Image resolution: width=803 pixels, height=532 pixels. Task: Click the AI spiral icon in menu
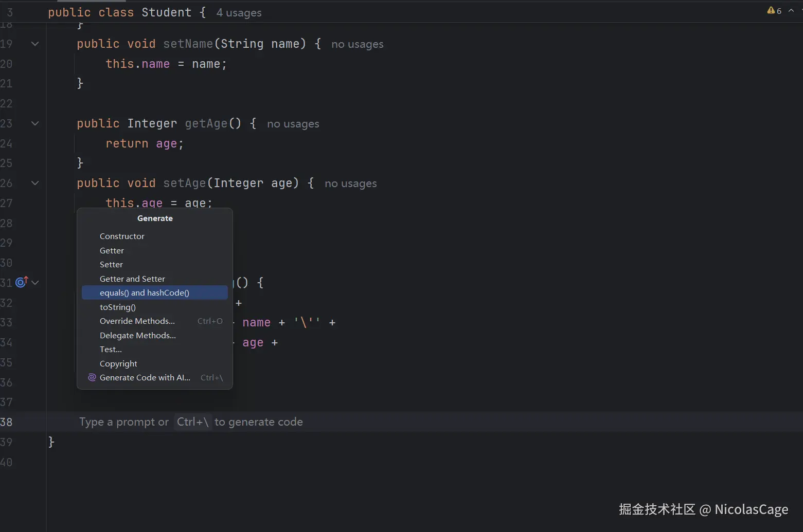click(x=92, y=377)
